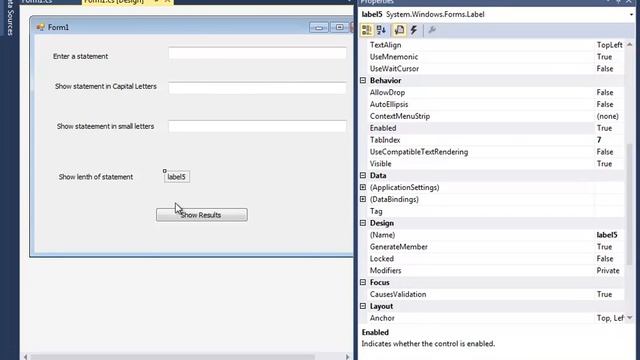
Task: Select 'Show statement in Capital Letters' label
Action: pos(106,87)
